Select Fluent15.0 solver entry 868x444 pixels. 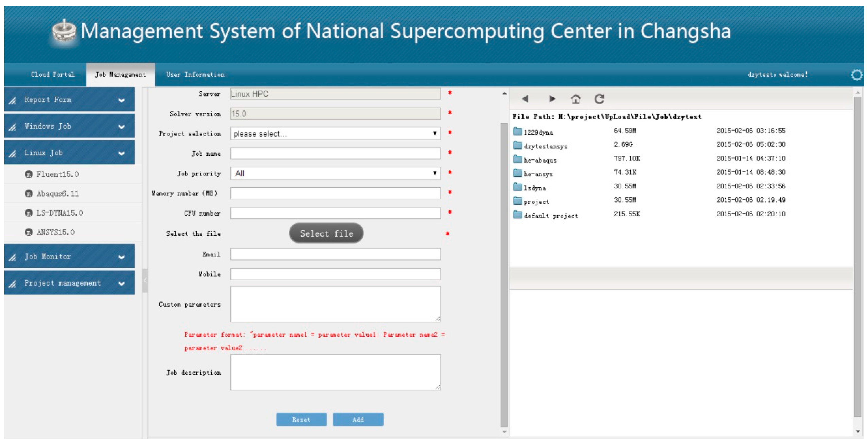click(57, 174)
